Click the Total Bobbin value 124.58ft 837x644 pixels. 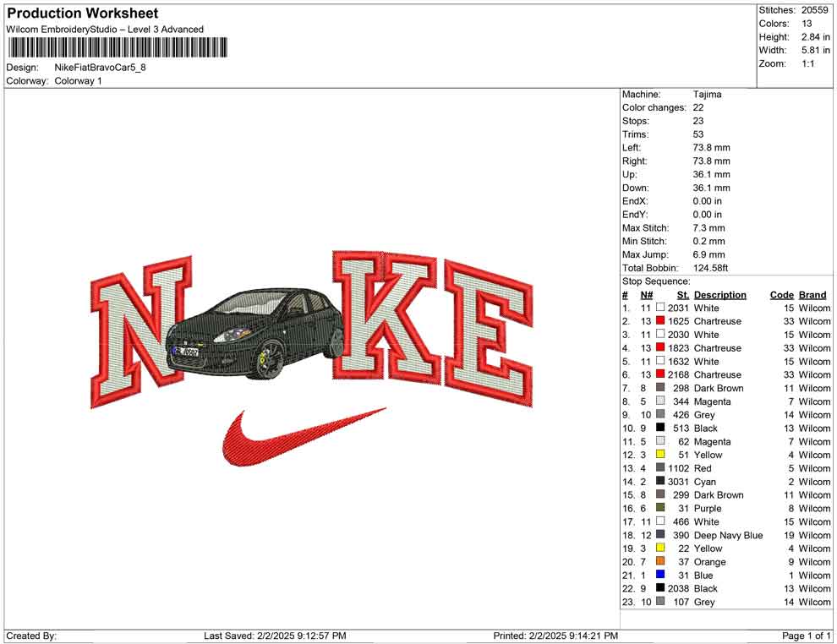pos(710,268)
